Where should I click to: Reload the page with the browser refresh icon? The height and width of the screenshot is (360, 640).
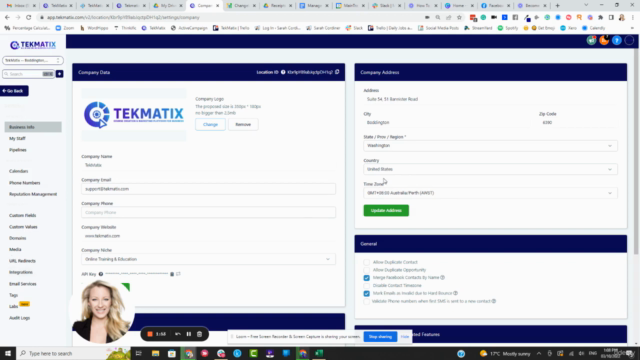pyautogui.click(x=29, y=18)
